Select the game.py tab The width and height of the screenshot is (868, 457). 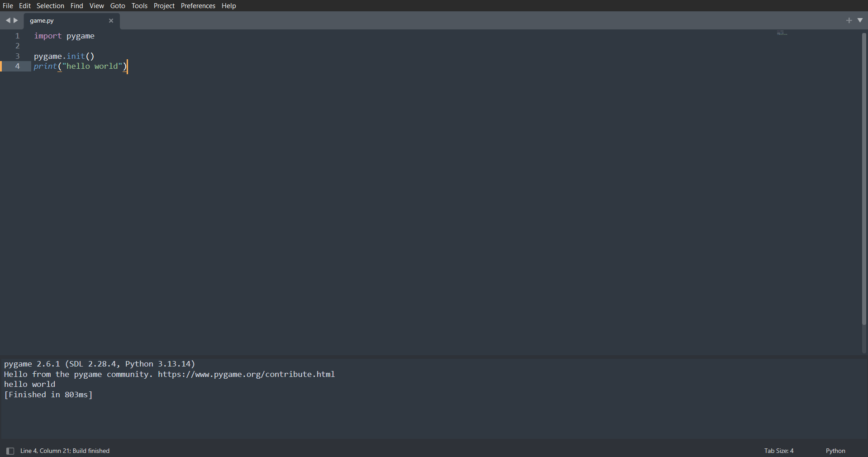[x=71, y=21]
